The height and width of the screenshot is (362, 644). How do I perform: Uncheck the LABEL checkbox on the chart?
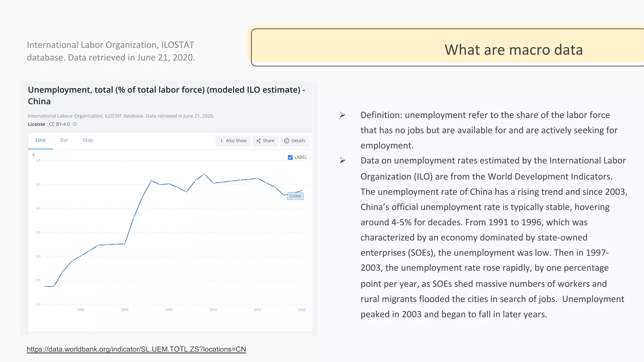tap(290, 157)
